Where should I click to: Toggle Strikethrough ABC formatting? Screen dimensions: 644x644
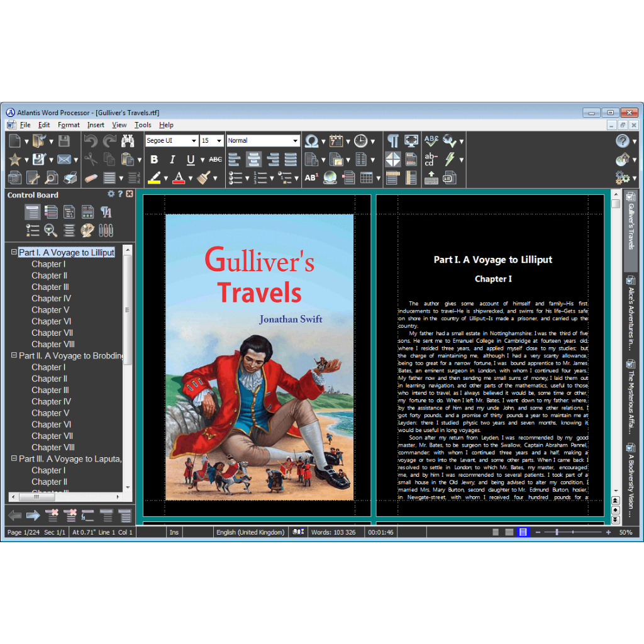(x=215, y=159)
